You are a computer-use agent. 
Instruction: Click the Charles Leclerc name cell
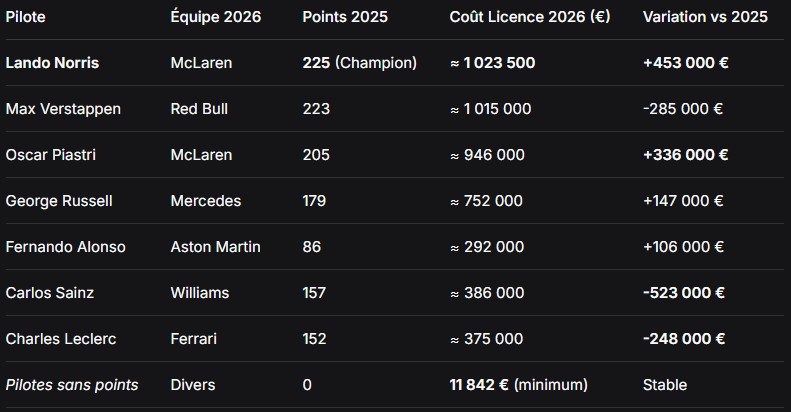point(61,339)
